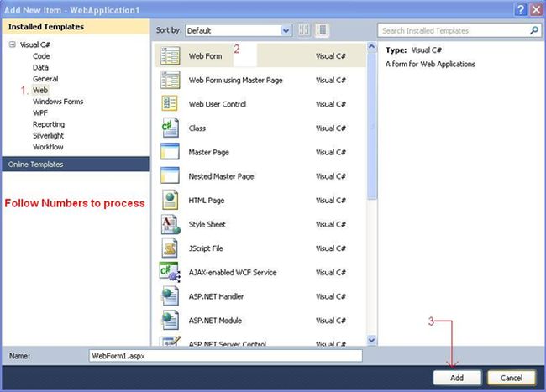This screenshot has width=546, height=392.
Task: Close the Add New Item dialog
Action: coord(536,10)
